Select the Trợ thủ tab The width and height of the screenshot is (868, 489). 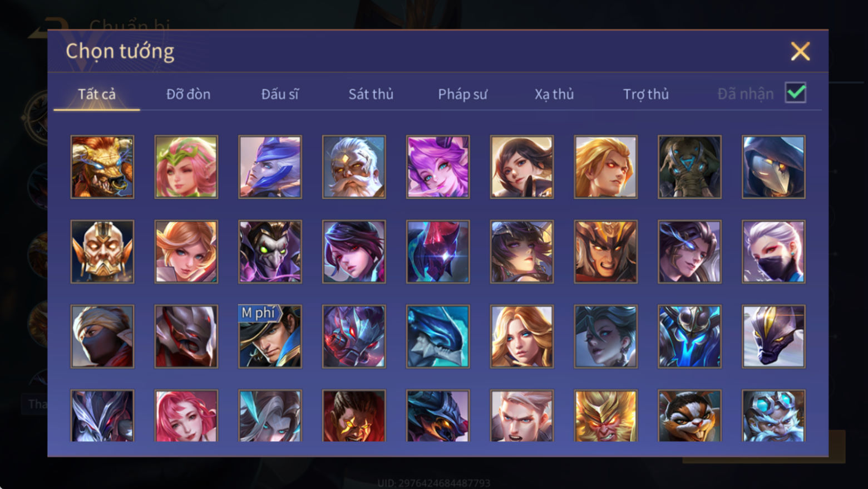point(646,94)
